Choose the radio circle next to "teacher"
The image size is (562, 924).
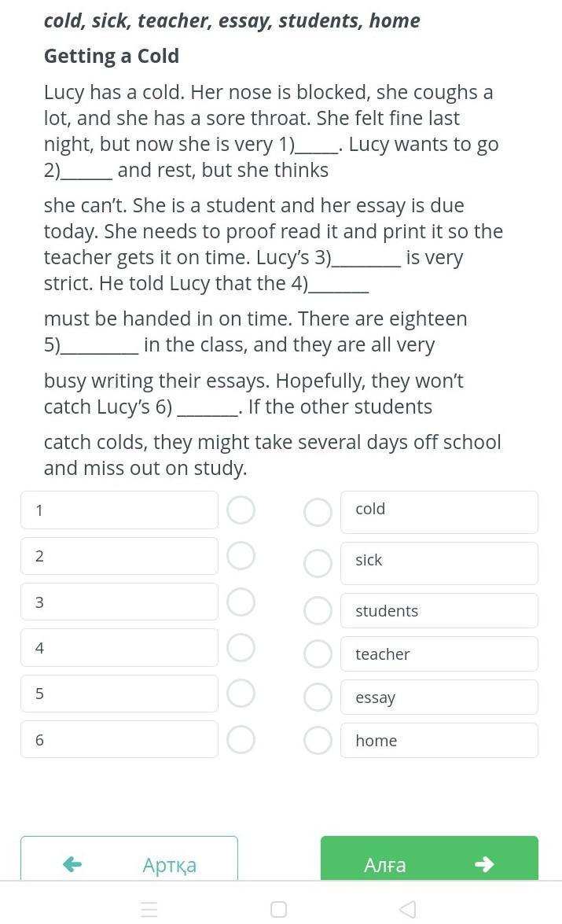coord(318,653)
